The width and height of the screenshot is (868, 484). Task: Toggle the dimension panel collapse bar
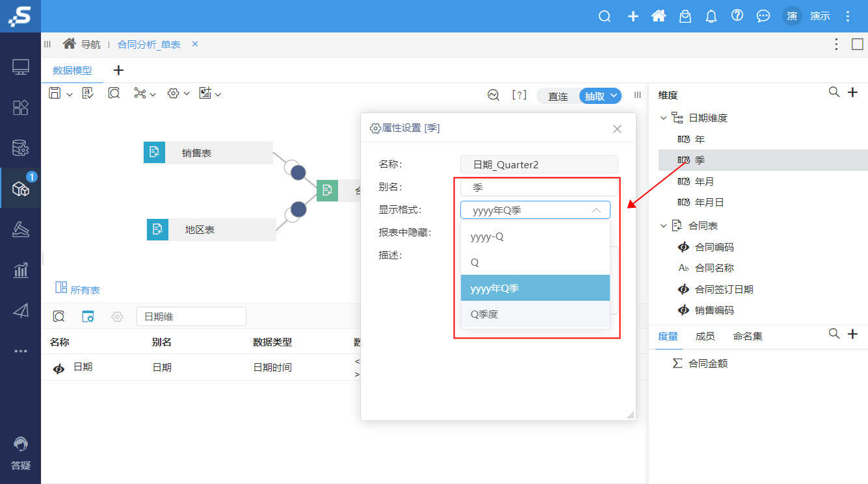pyautogui.click(x=637, y=95)
